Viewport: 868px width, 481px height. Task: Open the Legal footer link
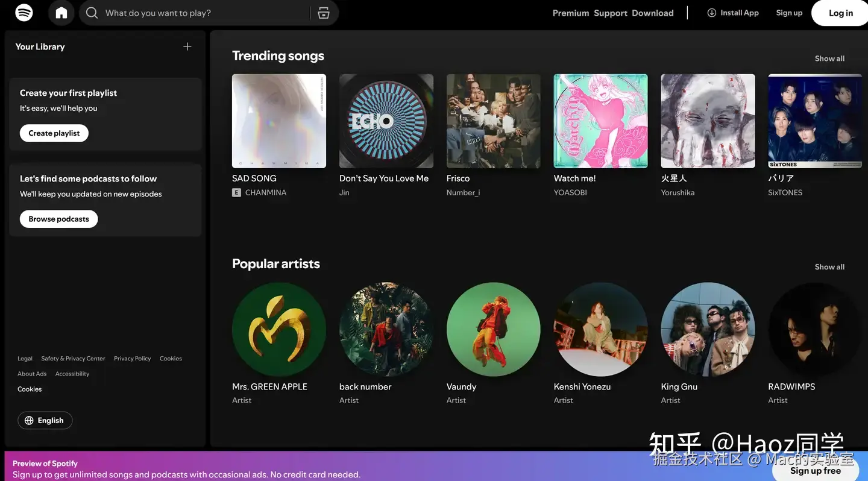(x=25, y=359)
